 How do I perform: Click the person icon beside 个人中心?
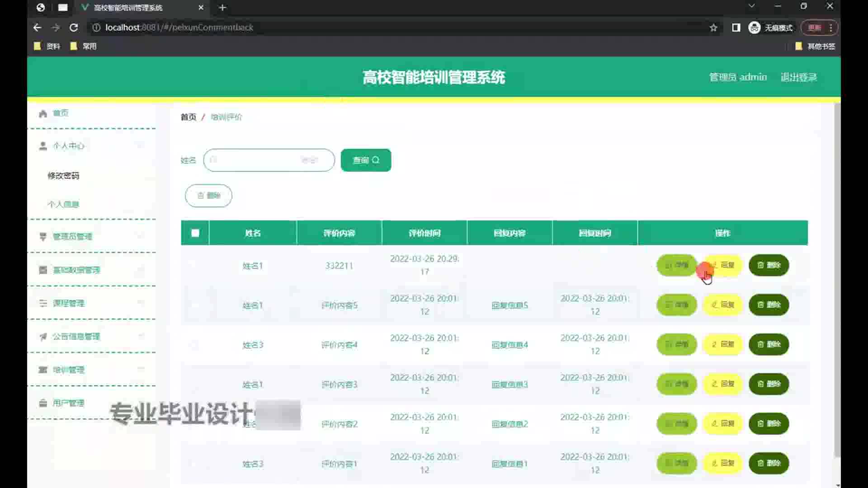pos(43,146)
